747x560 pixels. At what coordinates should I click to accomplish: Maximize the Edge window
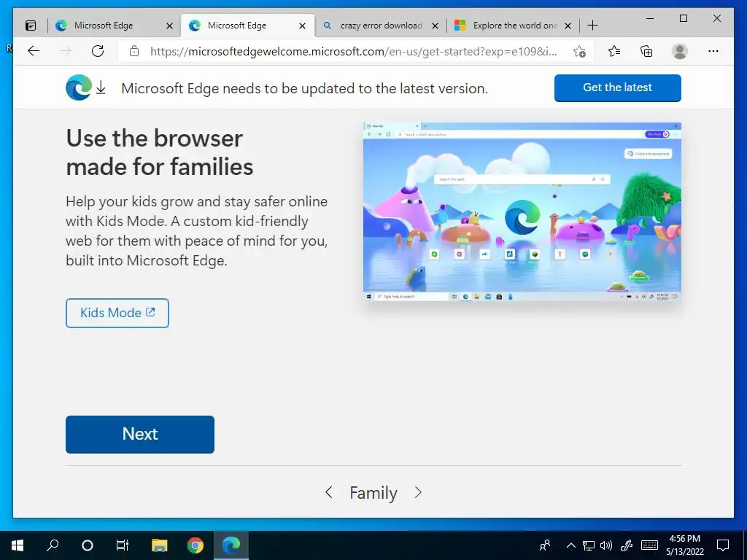point(684,18)
